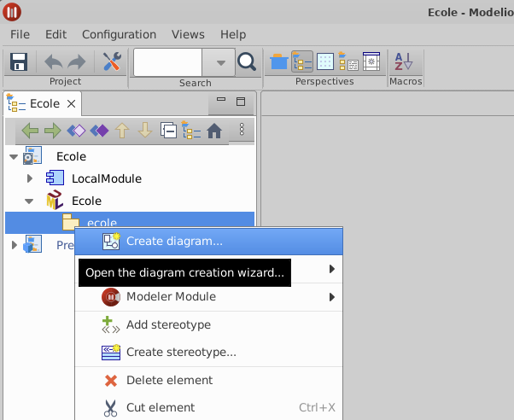Open the File menu
514x420 pixels.
20,34
